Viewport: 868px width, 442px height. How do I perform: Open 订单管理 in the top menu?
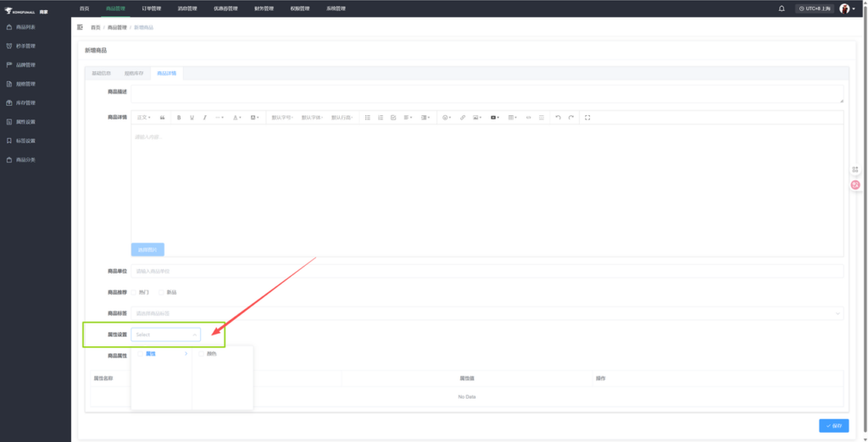(151, 8)
